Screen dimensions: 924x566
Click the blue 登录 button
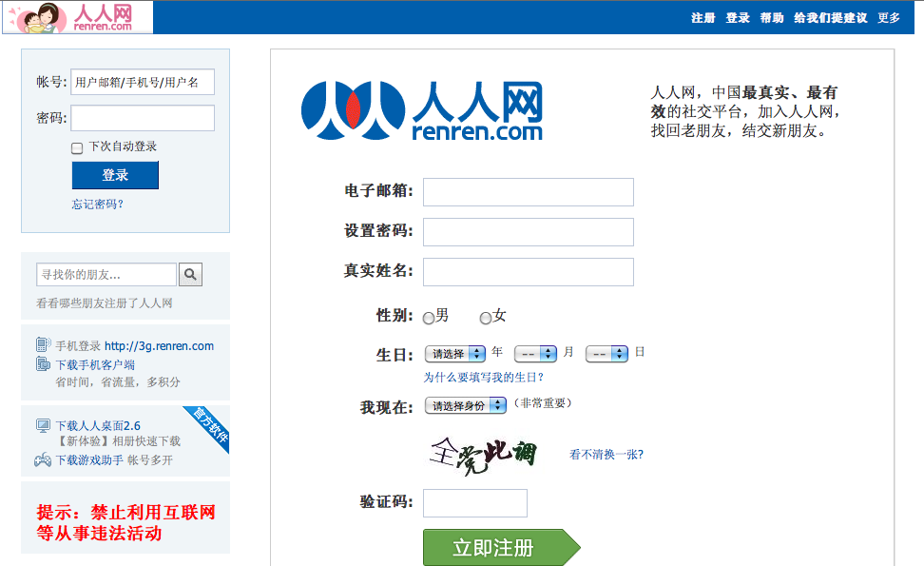click(x=115, y=175)
